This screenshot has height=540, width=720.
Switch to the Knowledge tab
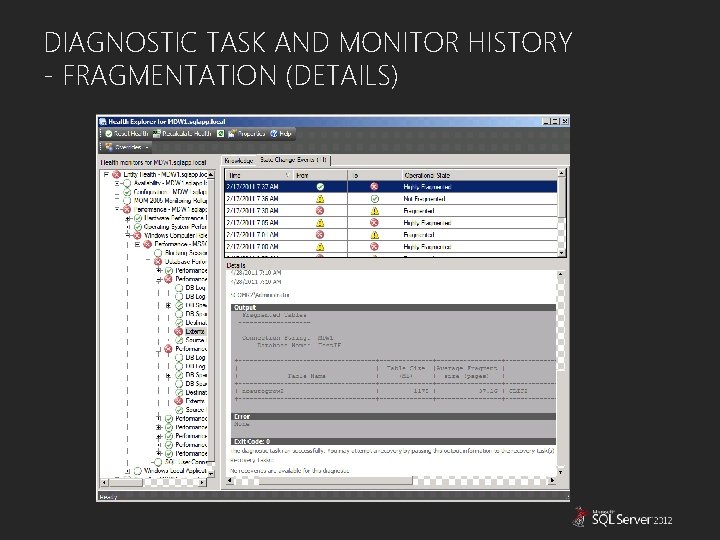239,160
